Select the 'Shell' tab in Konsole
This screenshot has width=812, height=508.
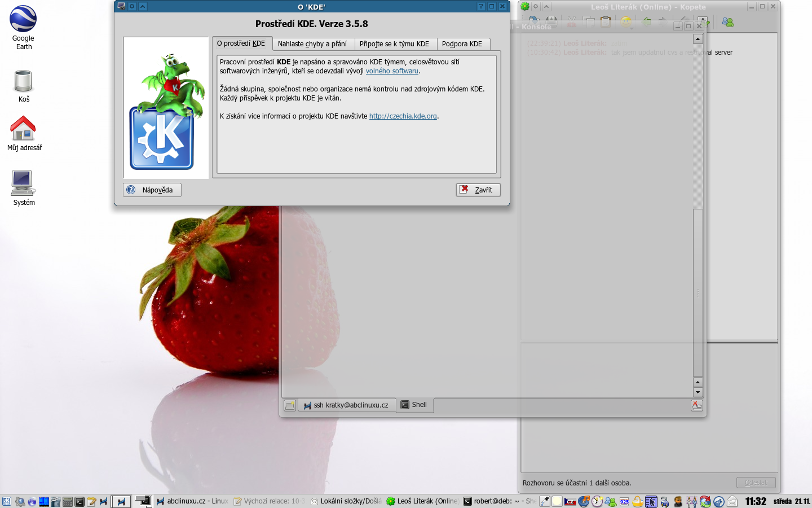click(414, 405)
